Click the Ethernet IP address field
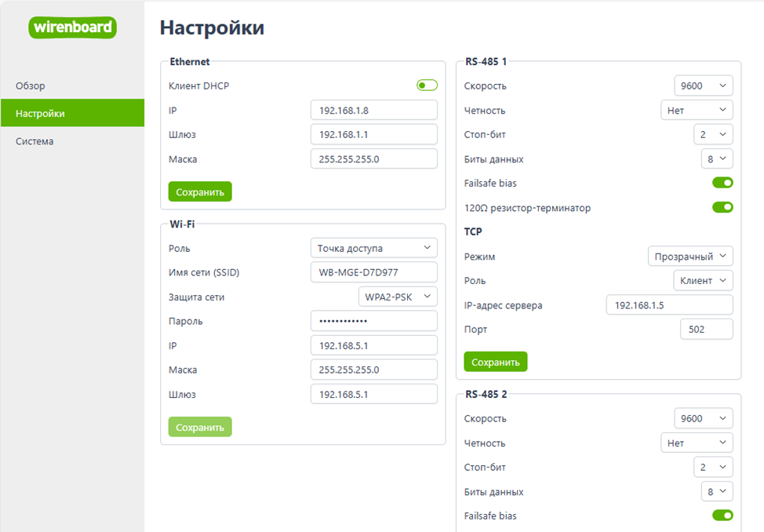This screenshot has width=764, height=532. point(373,111)
